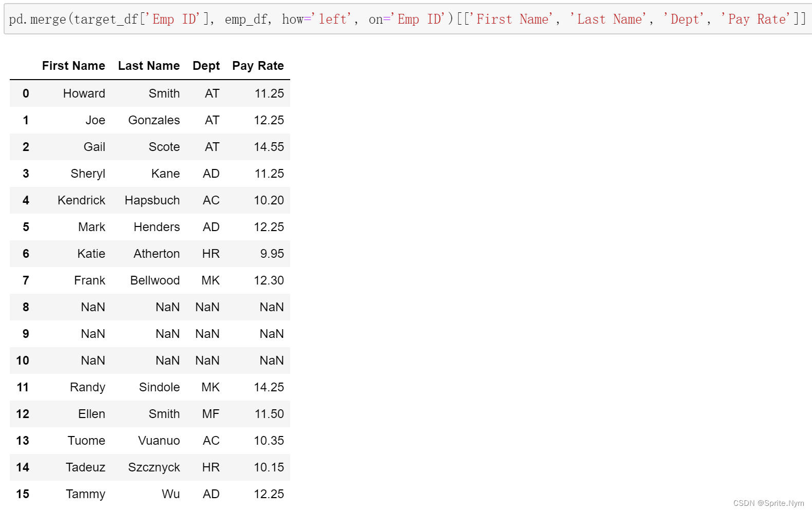Click the cell containing Joe
Screen dimensions: 812x512
coord(96,120)
